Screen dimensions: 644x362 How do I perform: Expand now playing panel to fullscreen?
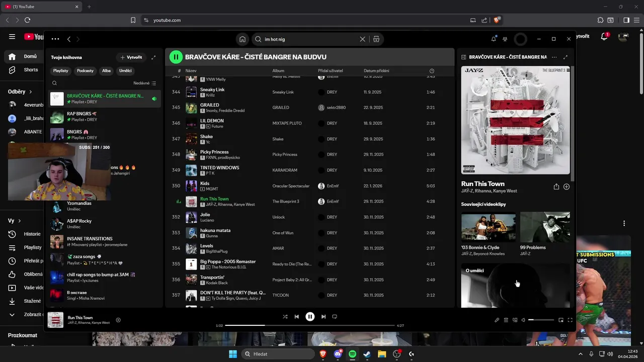(565, 57)
